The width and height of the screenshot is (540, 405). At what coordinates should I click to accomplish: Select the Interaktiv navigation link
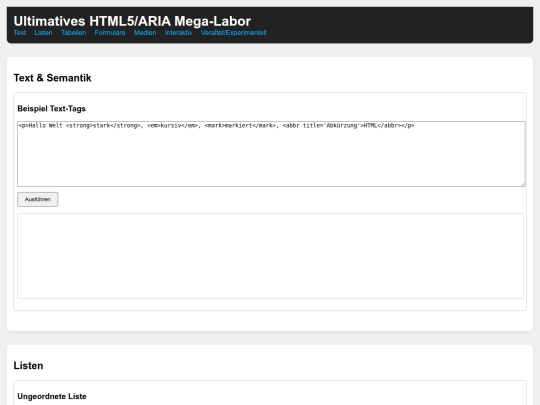click(x=178, y=33)
